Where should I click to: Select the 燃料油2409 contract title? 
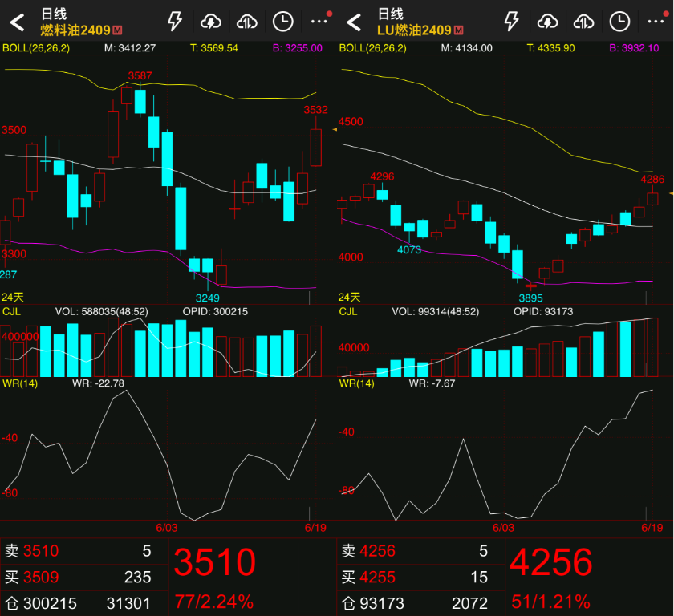coord(75,30)
